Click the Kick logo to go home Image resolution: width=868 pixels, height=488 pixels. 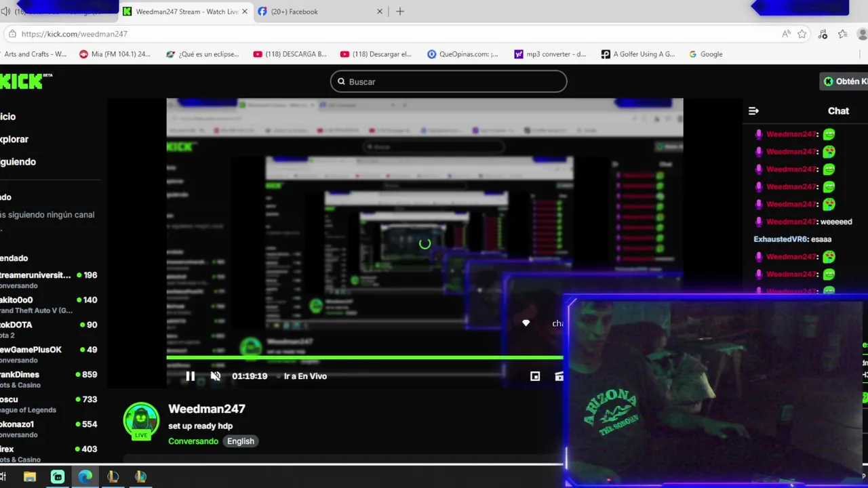(25, 81)
